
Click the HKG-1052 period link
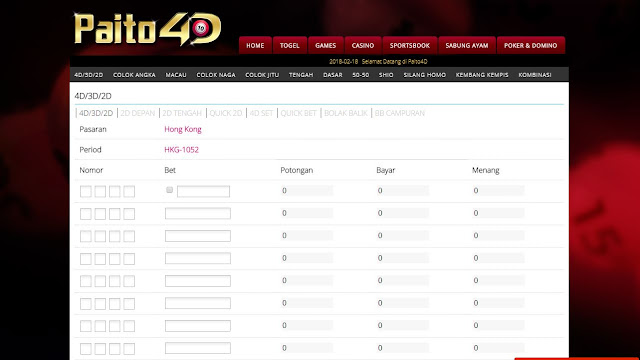point(182,150)
